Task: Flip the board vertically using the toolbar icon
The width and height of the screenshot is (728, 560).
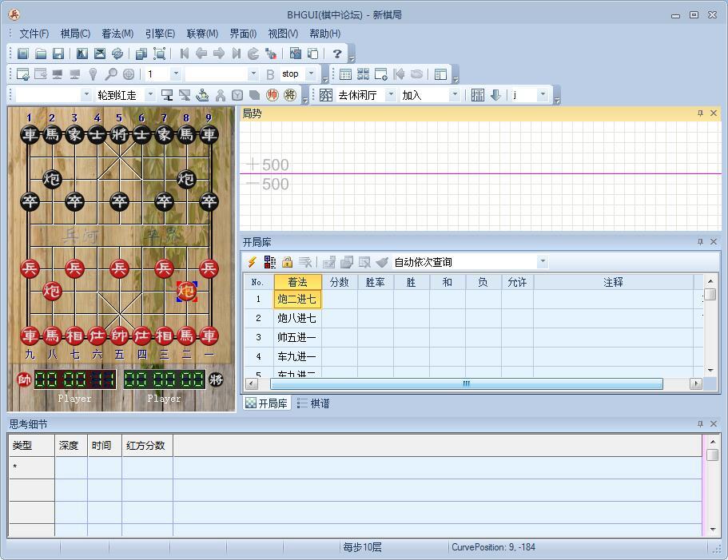Action: coord(100,54)
